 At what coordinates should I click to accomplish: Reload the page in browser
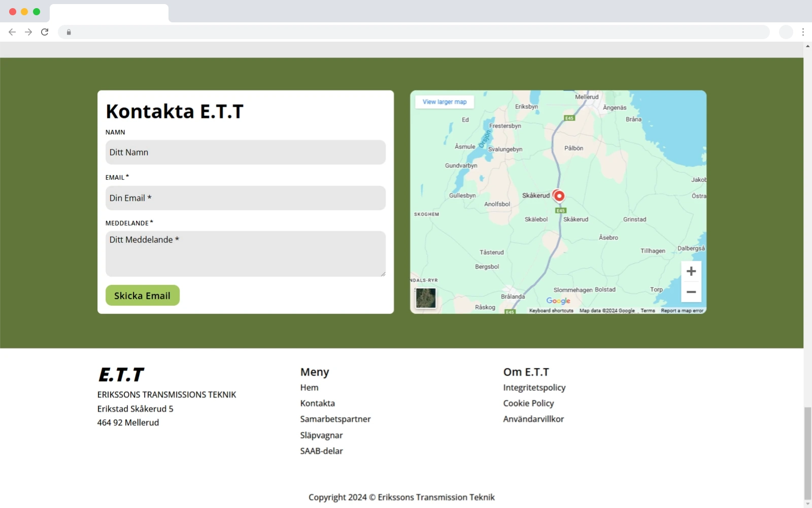click(45, 32)
